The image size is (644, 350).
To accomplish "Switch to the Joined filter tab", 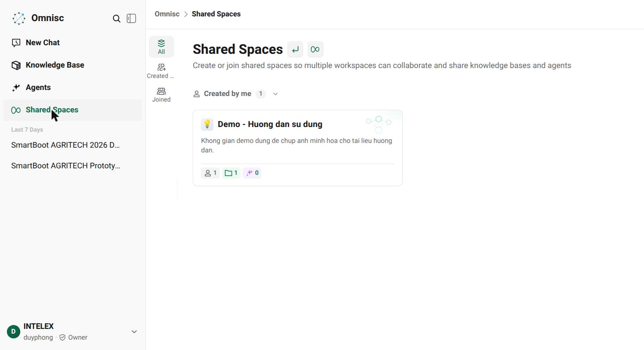I will [161, 95].
